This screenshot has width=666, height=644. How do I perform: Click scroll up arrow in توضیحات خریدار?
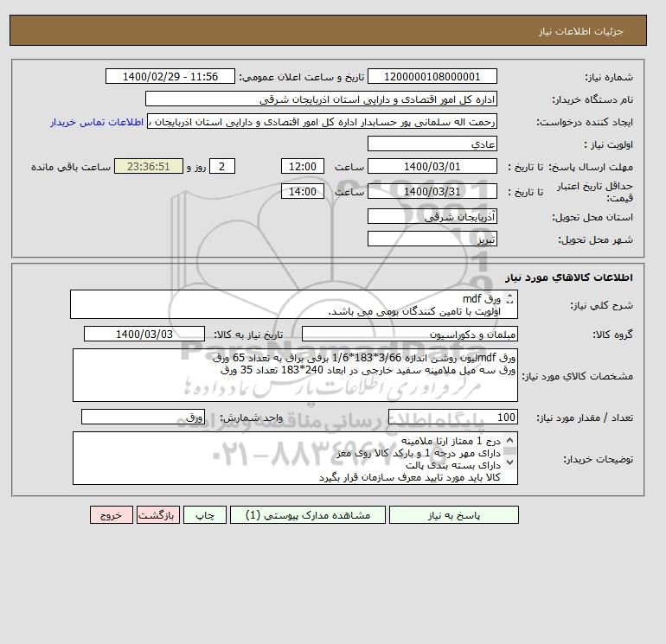[509, 440]
